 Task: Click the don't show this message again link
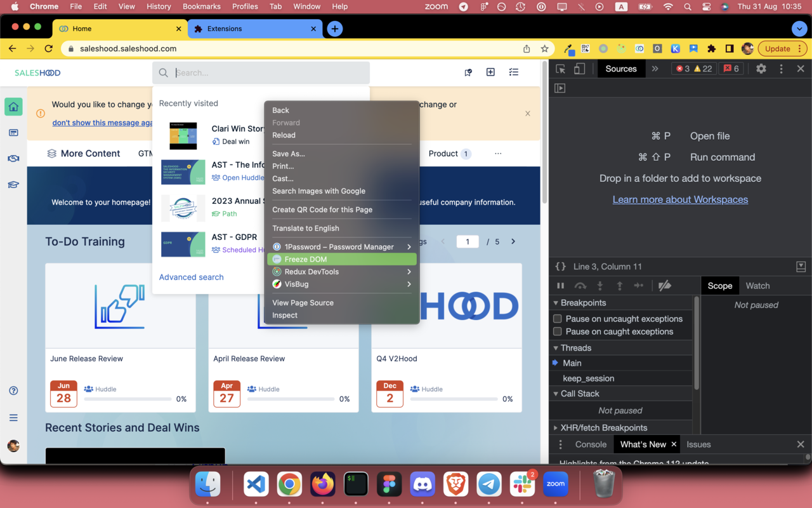(x=103, y=123)
